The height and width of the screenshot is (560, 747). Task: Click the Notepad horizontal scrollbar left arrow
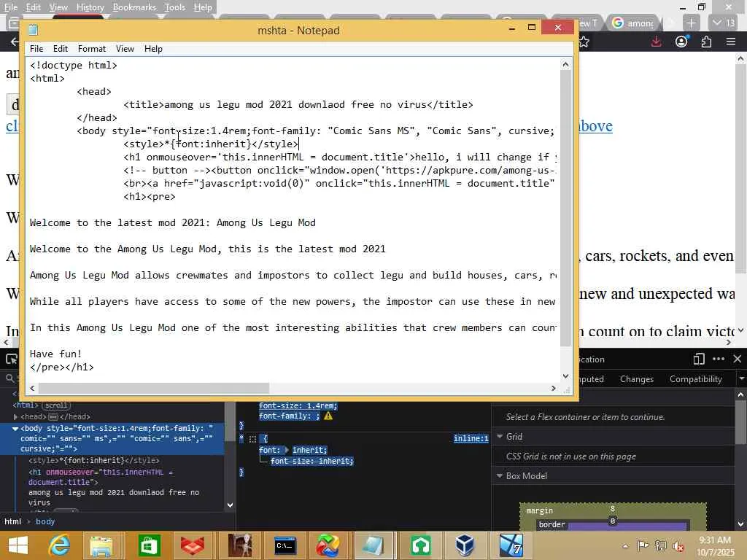click(32, 388)
